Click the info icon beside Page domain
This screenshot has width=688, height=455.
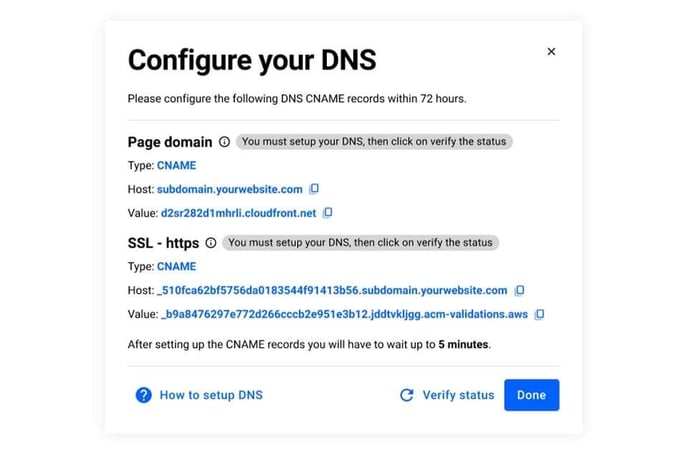click(224, 142)
